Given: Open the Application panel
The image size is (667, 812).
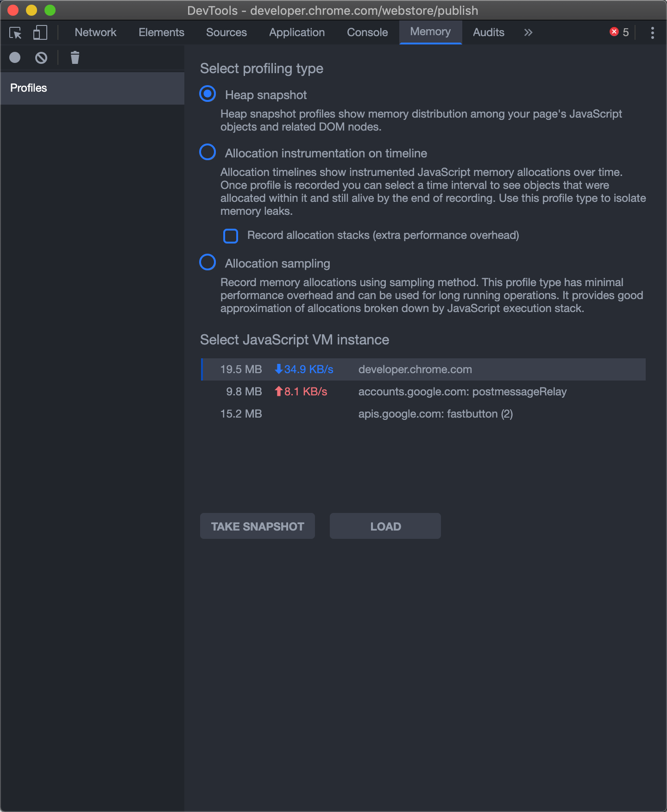Looking at the screenshot, I should point(296,32).
